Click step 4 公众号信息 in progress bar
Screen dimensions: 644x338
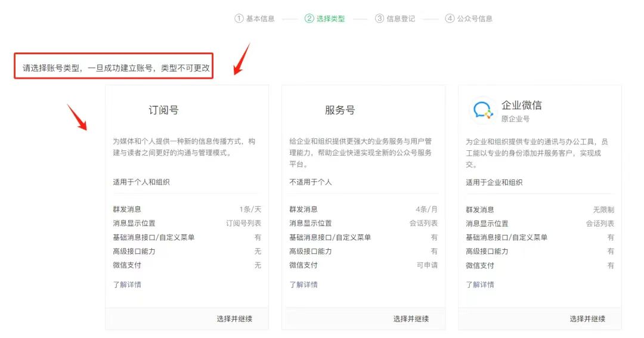click(469, 18)
